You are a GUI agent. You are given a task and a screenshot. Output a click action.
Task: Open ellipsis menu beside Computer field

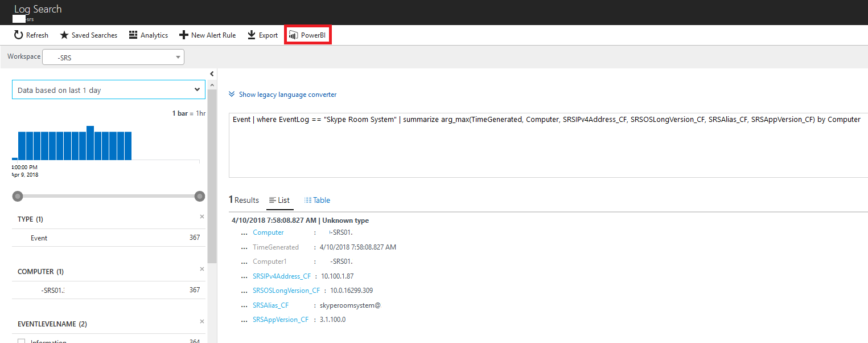(x=244, y=234)
